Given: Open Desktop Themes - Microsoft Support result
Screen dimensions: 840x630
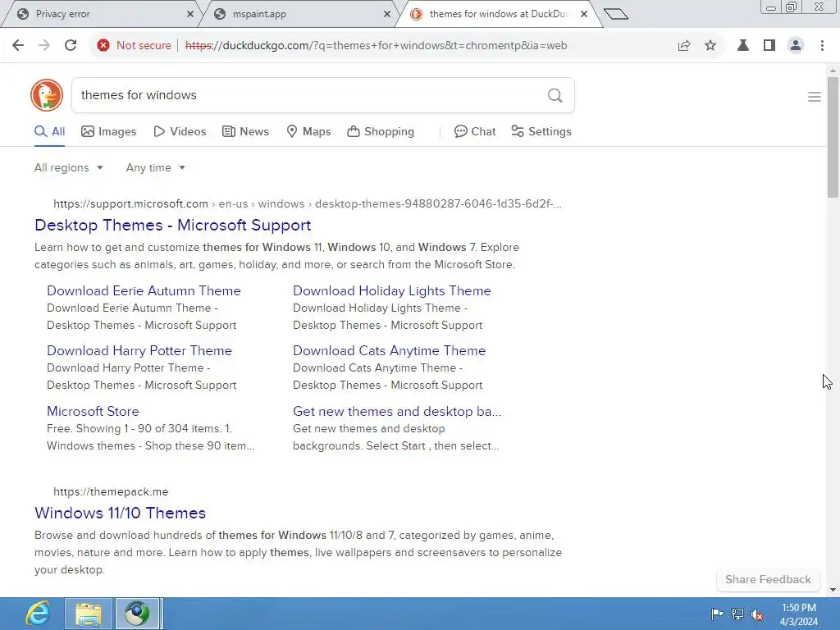Looking at the screenshot, I should tap(172, 225).
